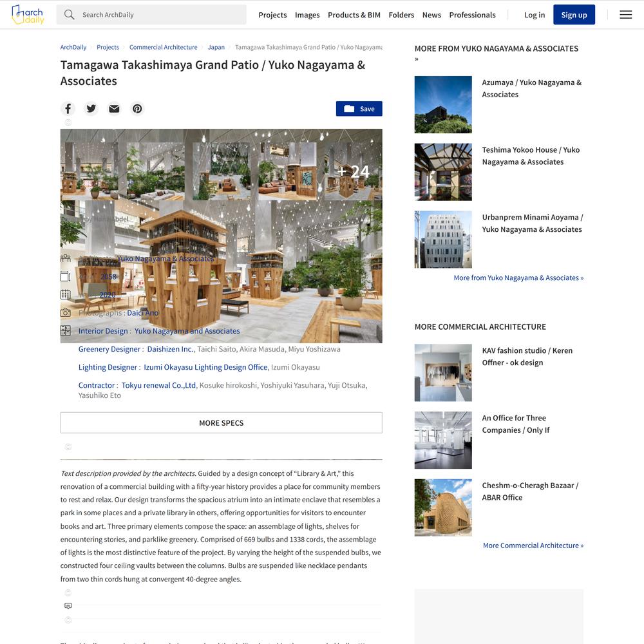Click Contractor label
The width and height of the screenshot is (644, 644).
tap(97, 385)
